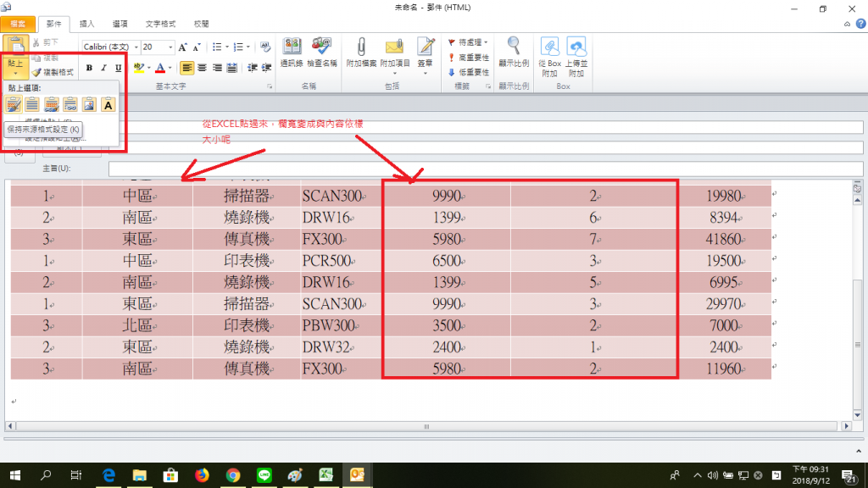Toggle Underline formatting

coord(118,68)
